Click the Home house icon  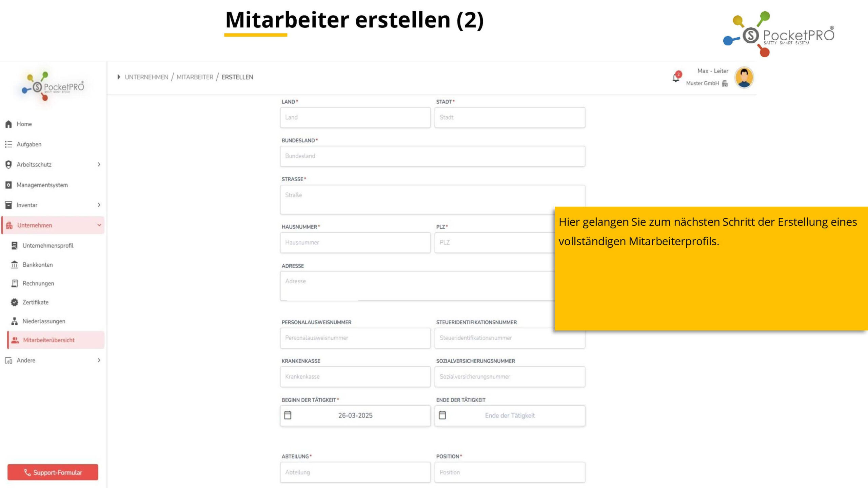pos(8,124)
